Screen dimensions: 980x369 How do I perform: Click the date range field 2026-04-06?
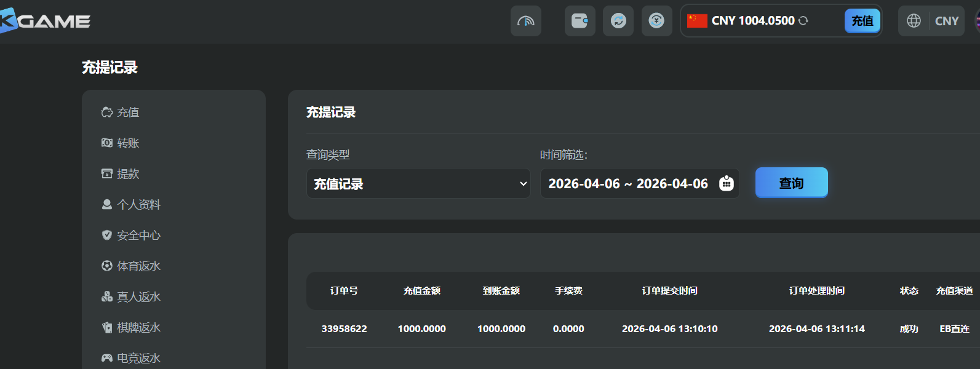627,184
